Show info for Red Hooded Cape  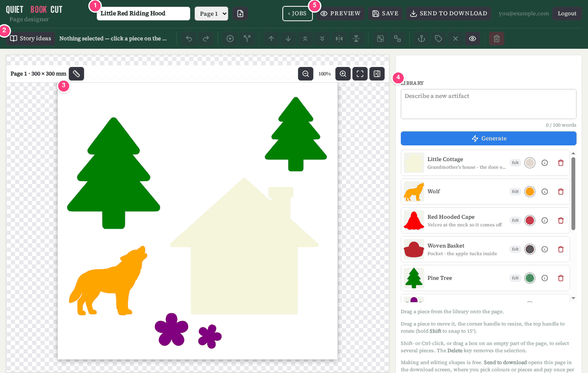[x=544, y=221]
